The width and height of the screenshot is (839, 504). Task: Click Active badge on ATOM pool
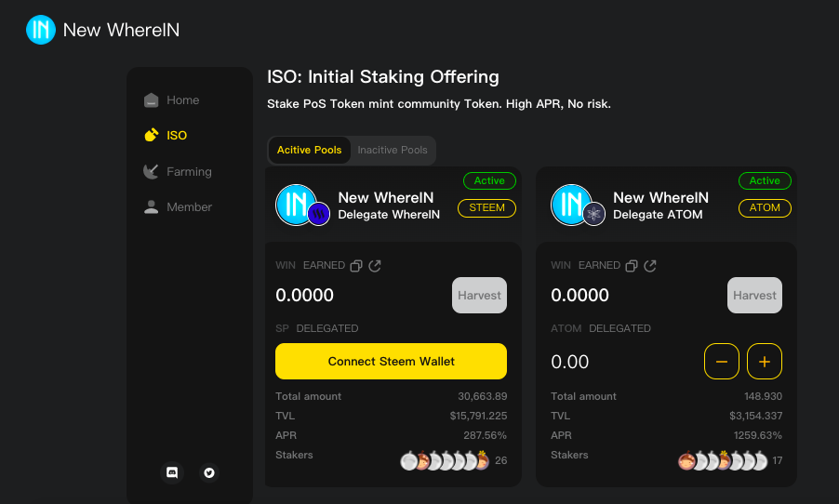(x=765, y=180)
